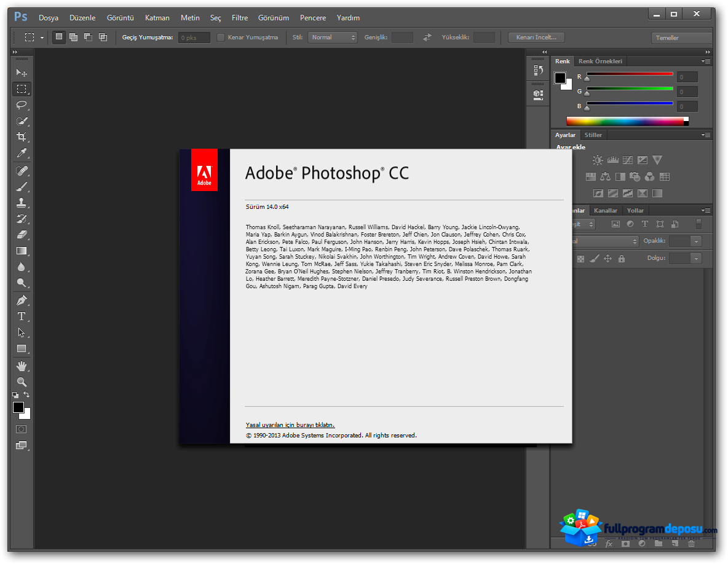The height and width of the screenshot is (564, 728).
Task: Select the Pen tool
Action: pyautogui.click(x=22, y=300)
